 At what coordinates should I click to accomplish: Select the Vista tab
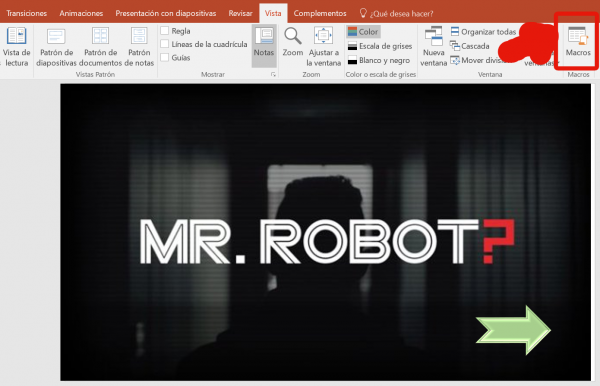pyautogui.click(x=273, y=13)
